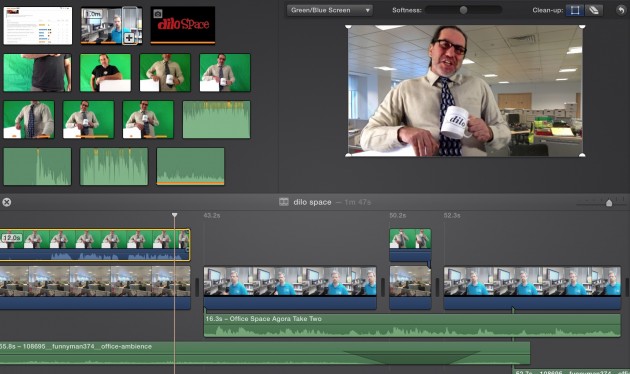Select the dilo Space title image thumbnail
The height and width of the screenshot is (374, 630).
pyautogui.click(x=183, y=25)
